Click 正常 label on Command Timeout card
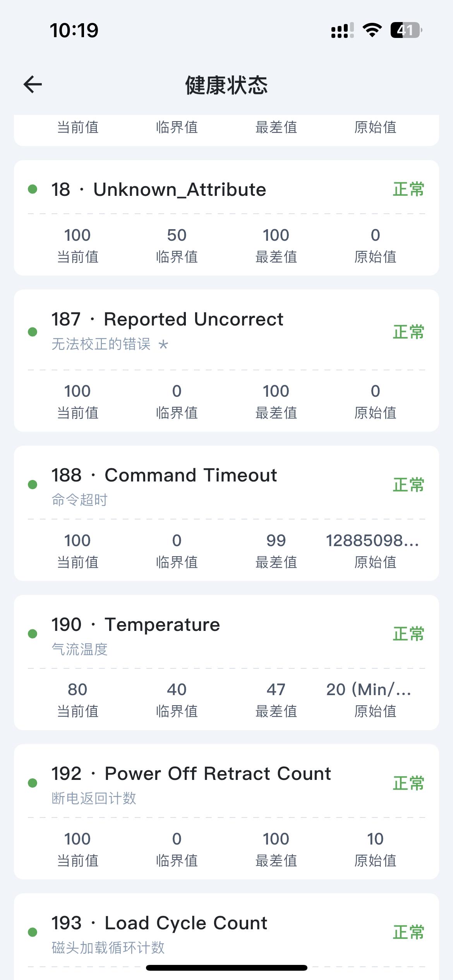 click(x=408, y=485)
